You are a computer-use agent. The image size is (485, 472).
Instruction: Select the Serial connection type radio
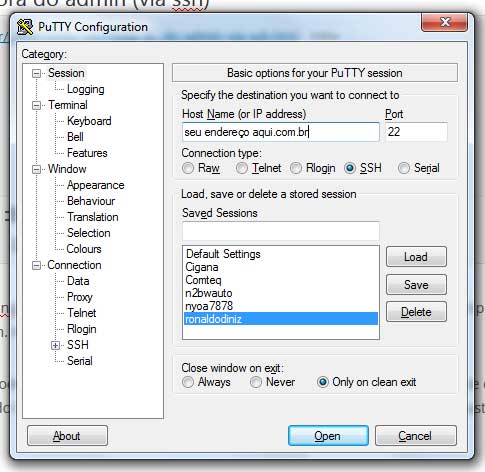(404, 168)
